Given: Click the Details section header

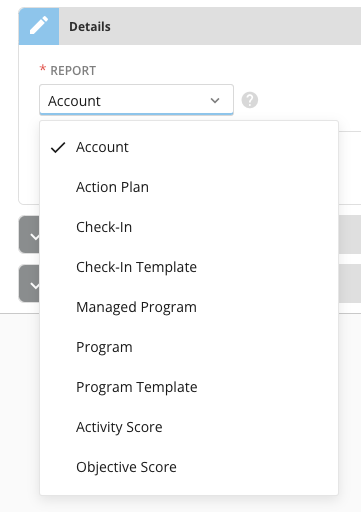Looking at the screenshot, I should [190, 26].
